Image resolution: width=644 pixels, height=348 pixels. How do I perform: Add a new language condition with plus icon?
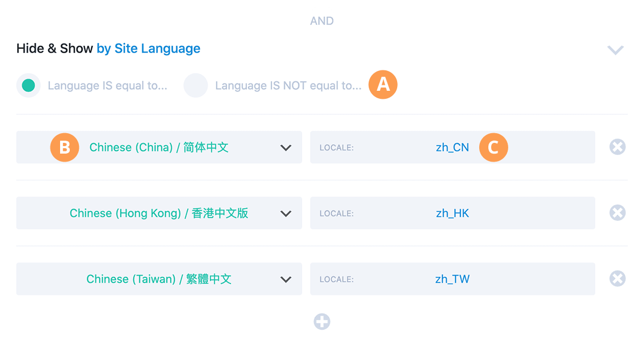[x=322, y=322]
